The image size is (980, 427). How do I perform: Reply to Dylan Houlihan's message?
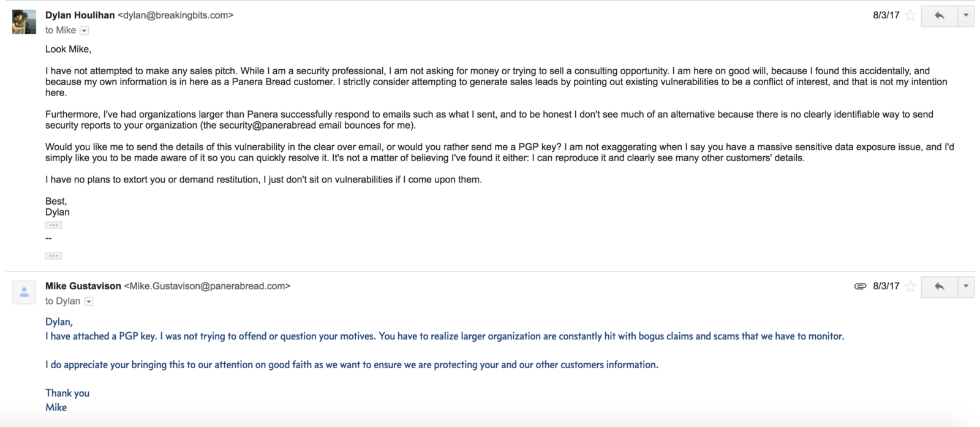pyautogui.click(x=940, y=15)
